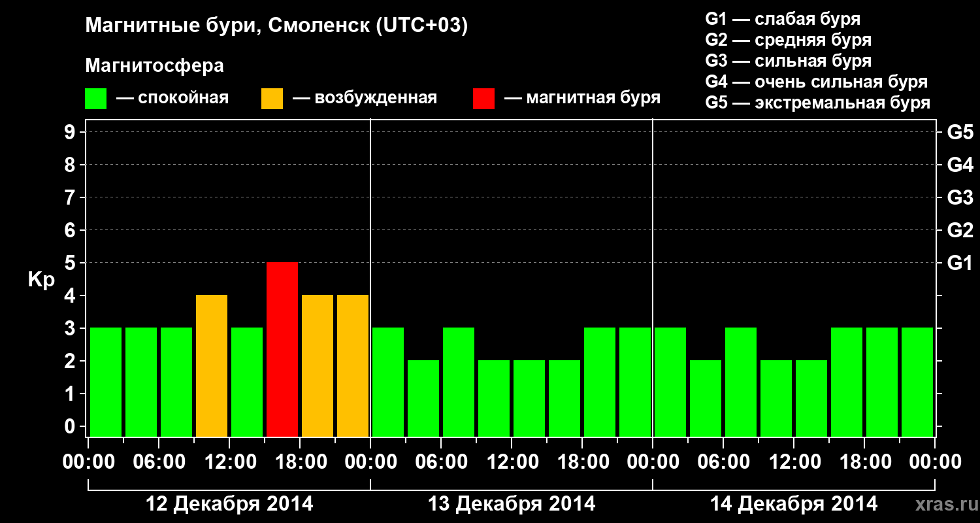
Task: Click the chart title "Магнитные бури, Смоленск"
Action: [276, 26]
